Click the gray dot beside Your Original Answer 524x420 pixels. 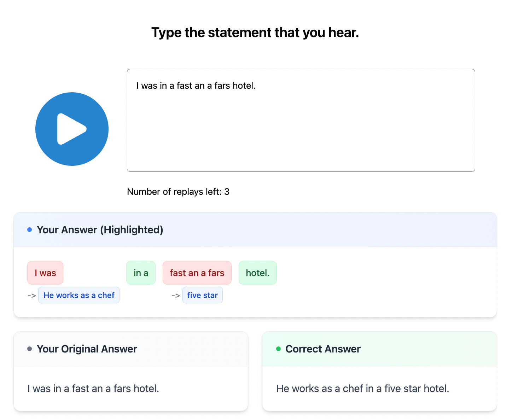30,349
